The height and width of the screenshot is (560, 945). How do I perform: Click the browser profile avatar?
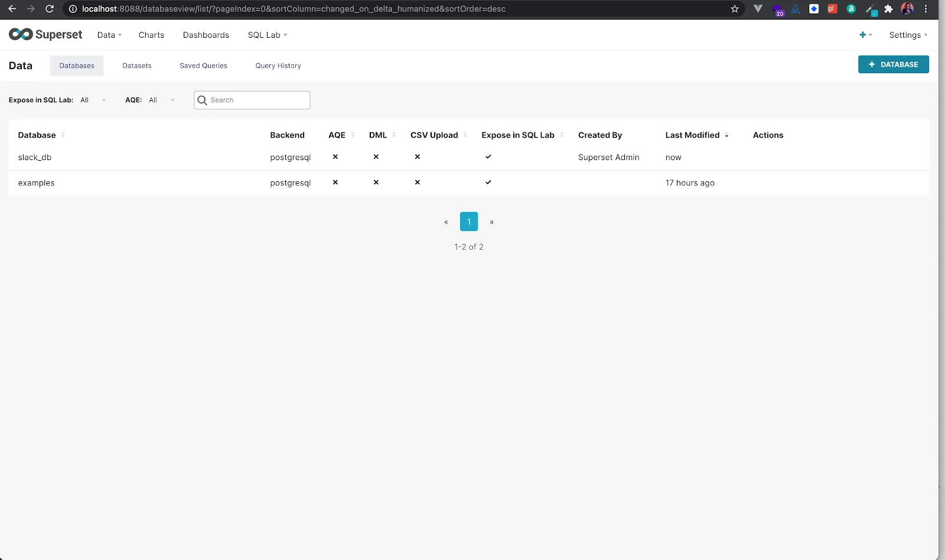click(x=907, y=9)
